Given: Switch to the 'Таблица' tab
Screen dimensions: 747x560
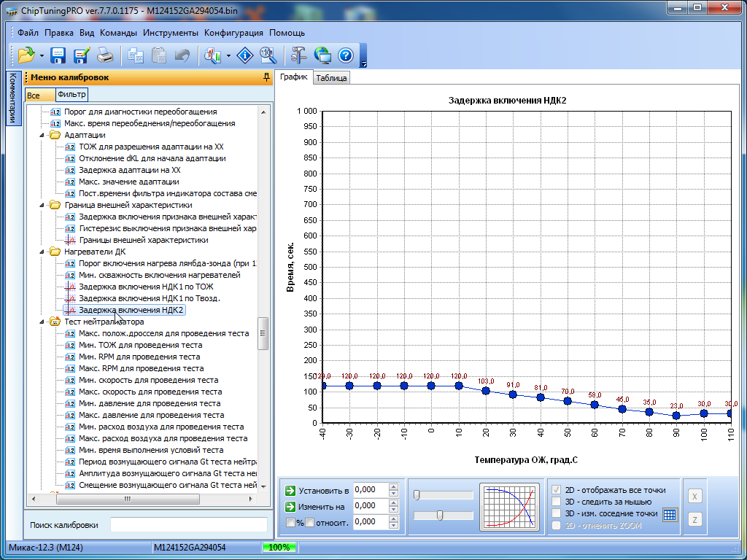Looking at the screenshot, I should pyautogui.click(x=331, y=79).
